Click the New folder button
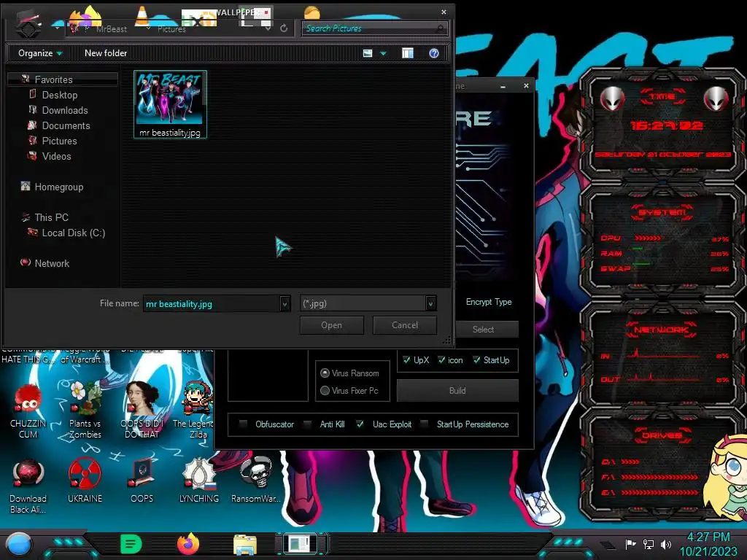 [106, 53]
